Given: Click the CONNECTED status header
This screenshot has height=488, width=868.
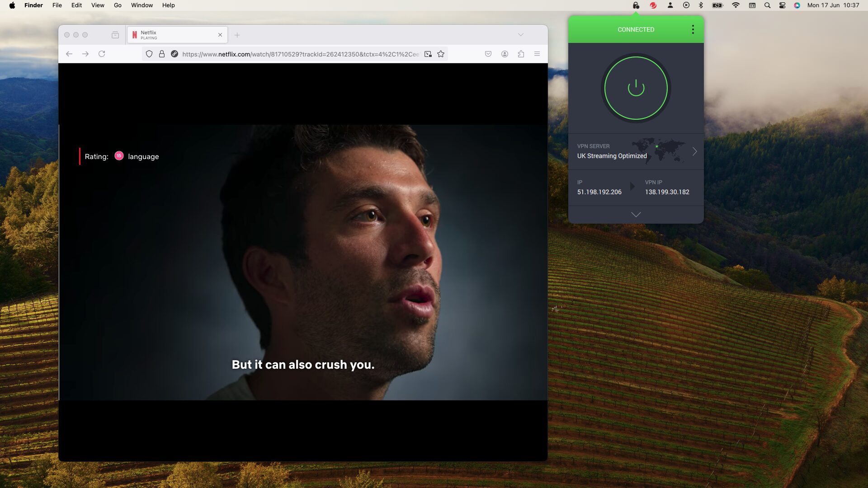Looking at the screenshot, I should (x=636, y=29).
